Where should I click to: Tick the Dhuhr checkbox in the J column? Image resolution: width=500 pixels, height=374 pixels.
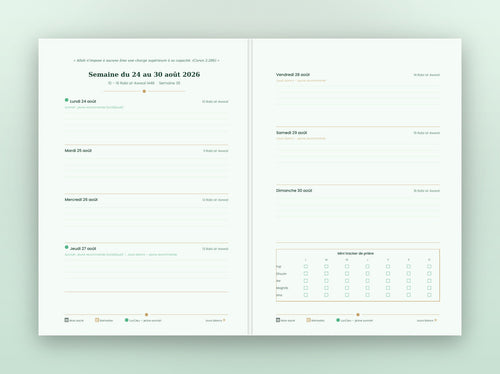(367, 273)
